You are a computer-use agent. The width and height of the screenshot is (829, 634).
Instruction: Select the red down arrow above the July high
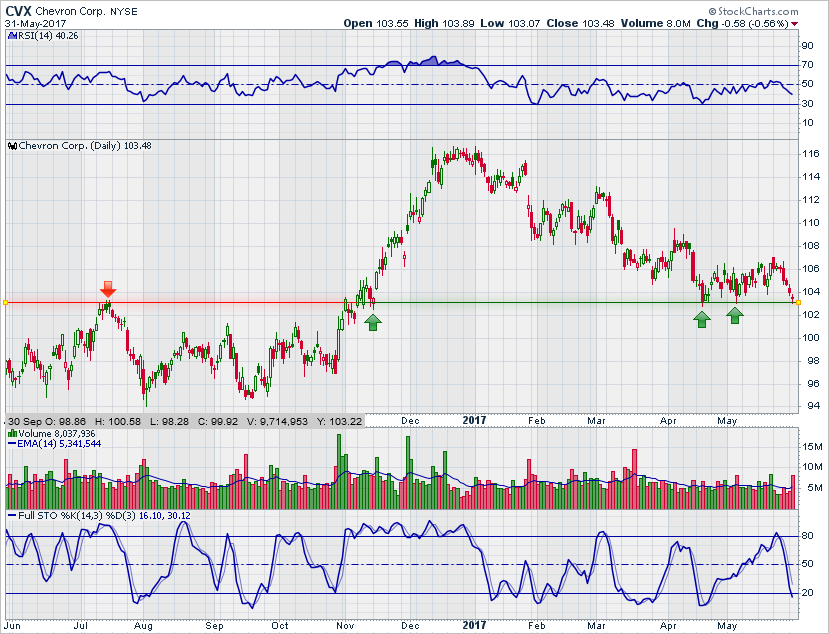[108, 289]
